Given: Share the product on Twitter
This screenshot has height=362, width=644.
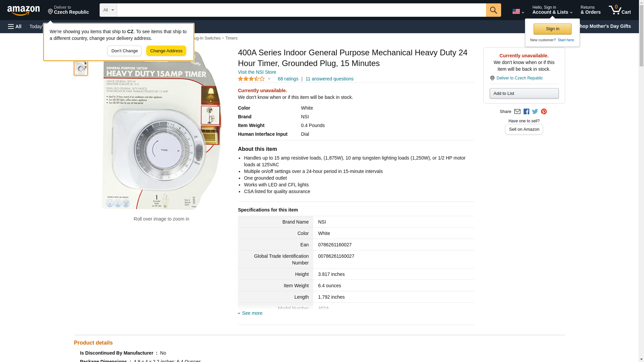Looking at the screenshot, I should pos(535,112).
